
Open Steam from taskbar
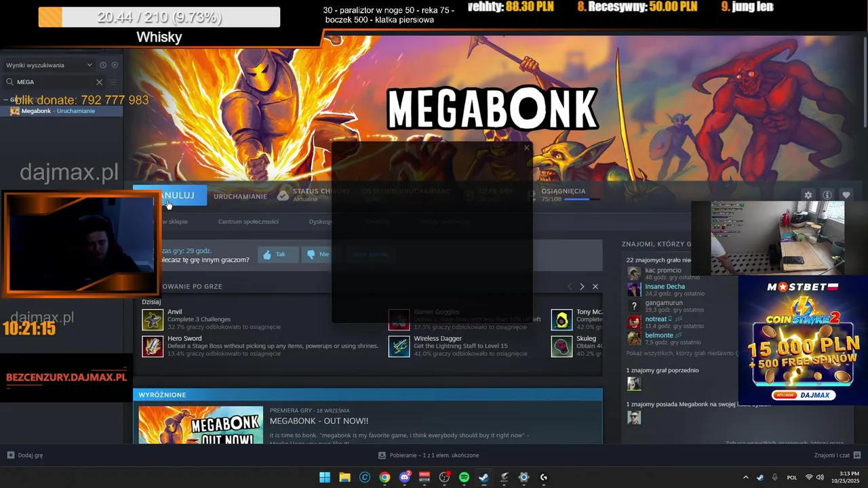[484, 477]
